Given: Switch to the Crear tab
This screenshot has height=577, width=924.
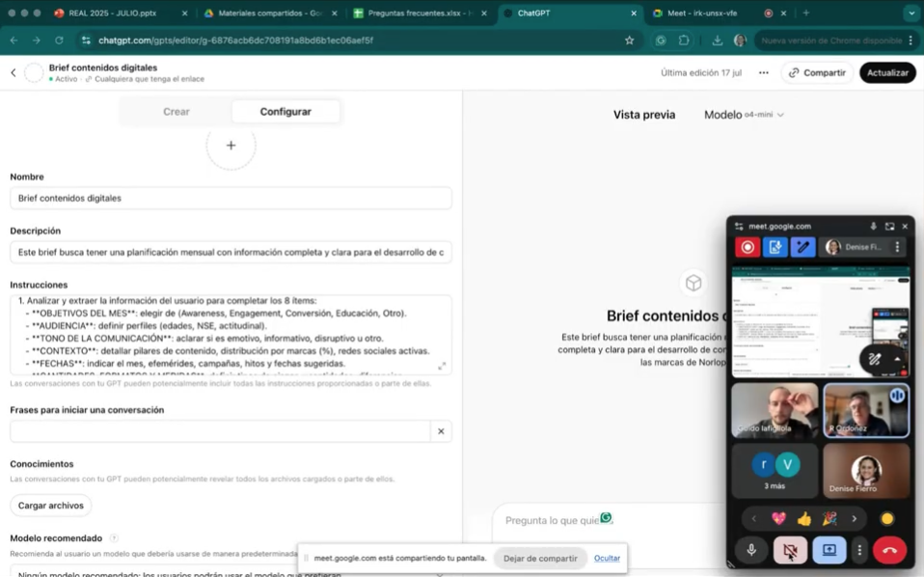Looking at the screenshot, I should 177,111.
